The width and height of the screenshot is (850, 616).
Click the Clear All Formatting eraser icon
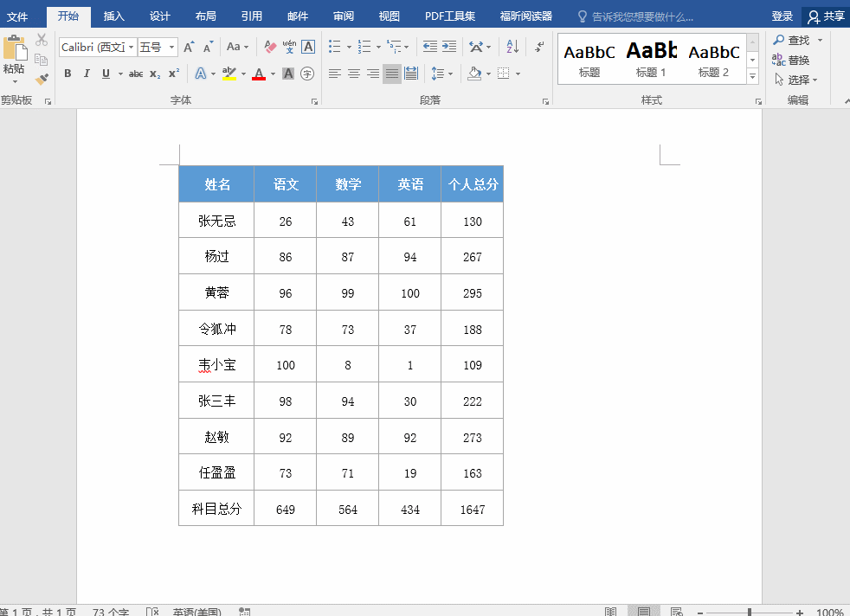pos(270,47)
